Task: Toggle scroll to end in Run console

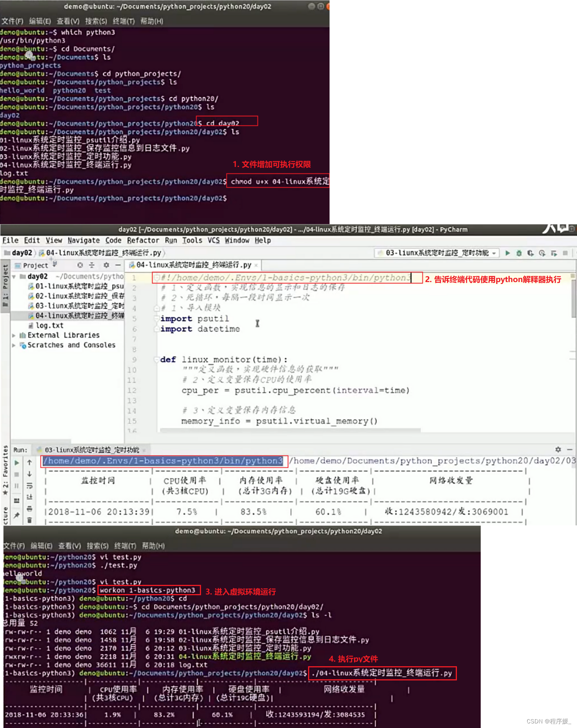Action: point(30,497)
